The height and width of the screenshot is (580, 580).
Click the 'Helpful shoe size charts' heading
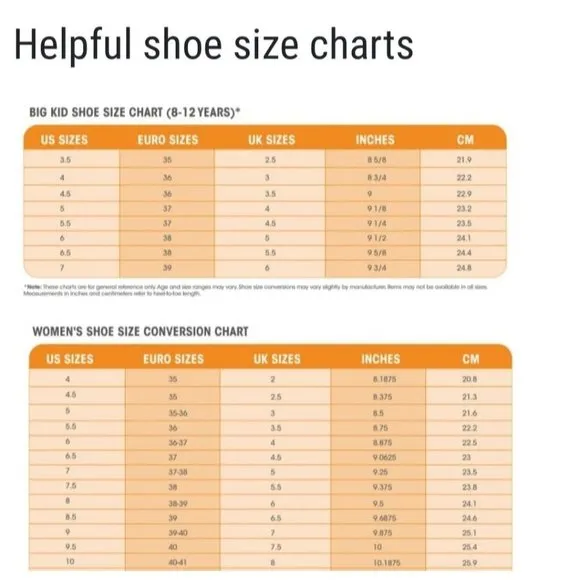point(214,45)
